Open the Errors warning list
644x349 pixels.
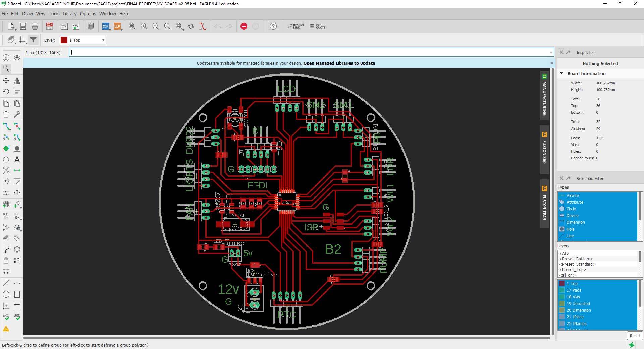[x=6, y=329]
